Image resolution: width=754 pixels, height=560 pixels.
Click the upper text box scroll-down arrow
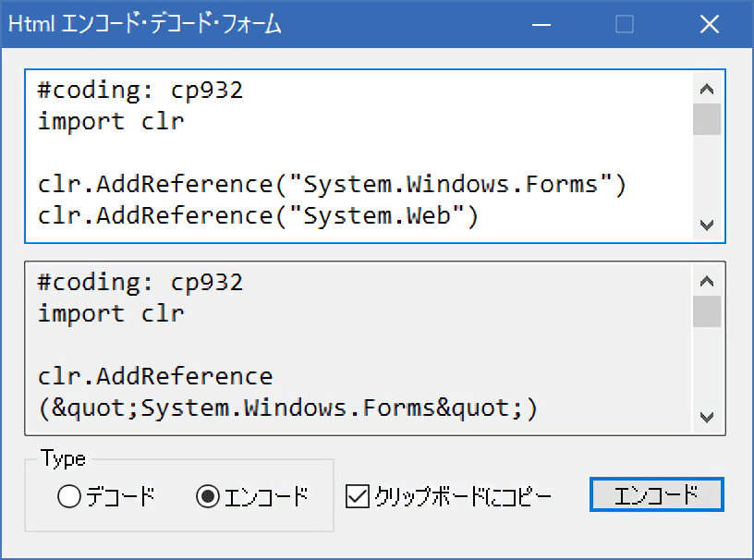click(x=707, y=225)
